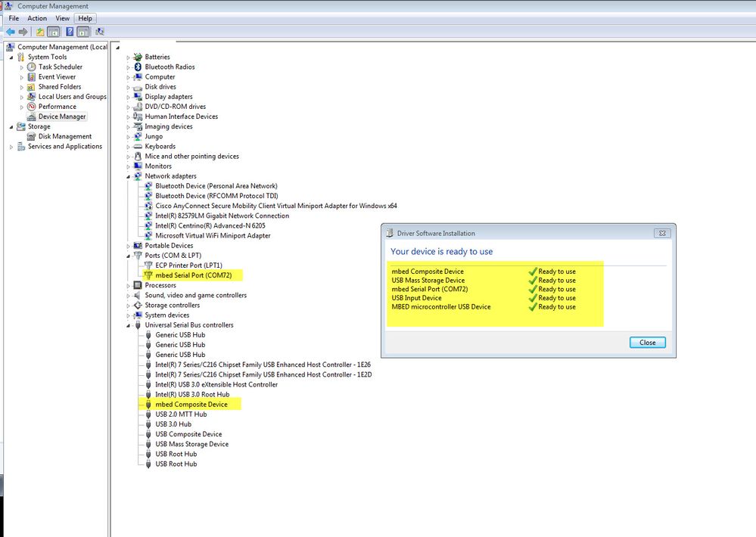The width and height of the screenshot is (756, 537).
Task: Click 'USB Input Device' row in dialog
Action: point(416,298)
